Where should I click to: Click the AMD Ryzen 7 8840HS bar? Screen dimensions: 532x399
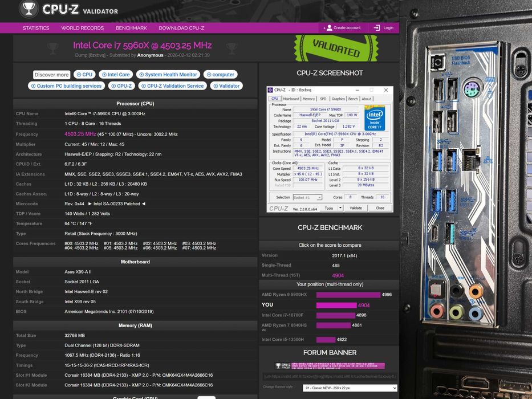point(334,325)
